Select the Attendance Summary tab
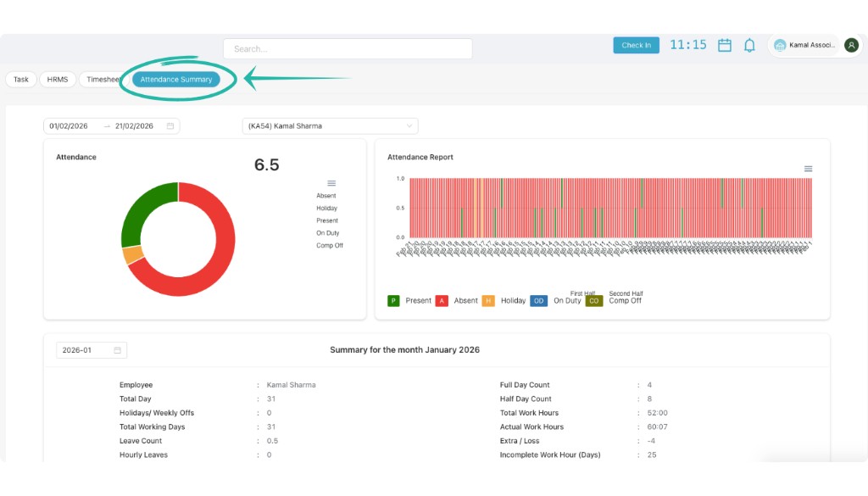Screen dimensions: 868x496 tap(176, 80)
